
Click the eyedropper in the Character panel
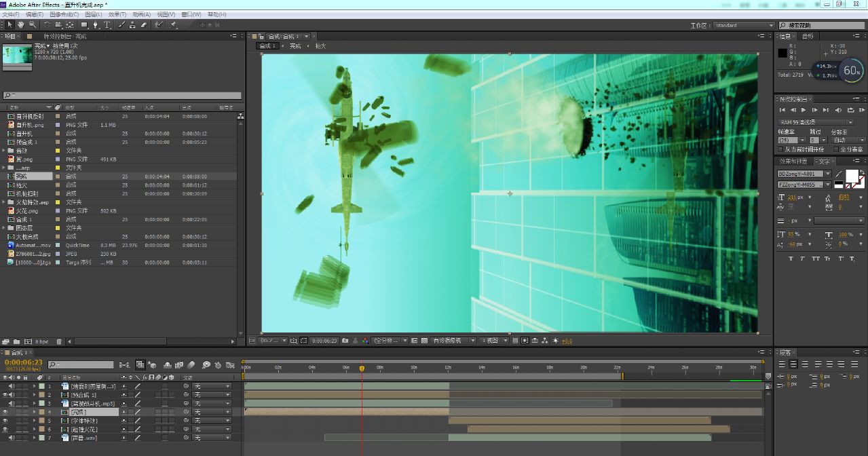839,174
